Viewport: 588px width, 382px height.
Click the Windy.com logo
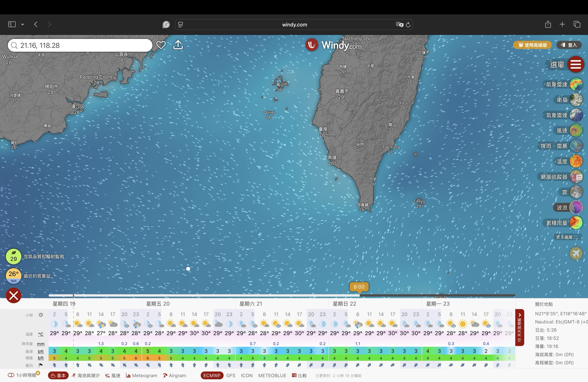(x=334, y=45)
